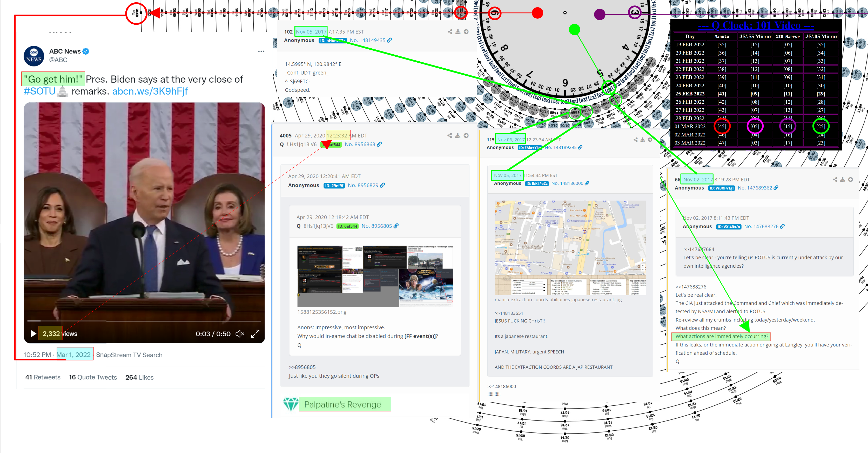Follow the >>147687684 reply reference
This screenshot has width=868, height=453.
click(698, 249)
